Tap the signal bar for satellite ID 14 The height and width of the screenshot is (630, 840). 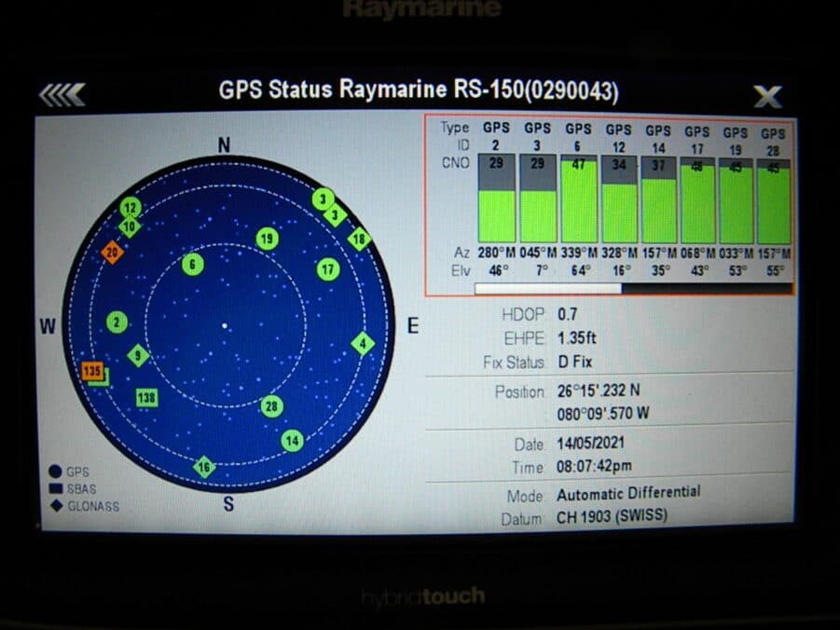point(658,199)
